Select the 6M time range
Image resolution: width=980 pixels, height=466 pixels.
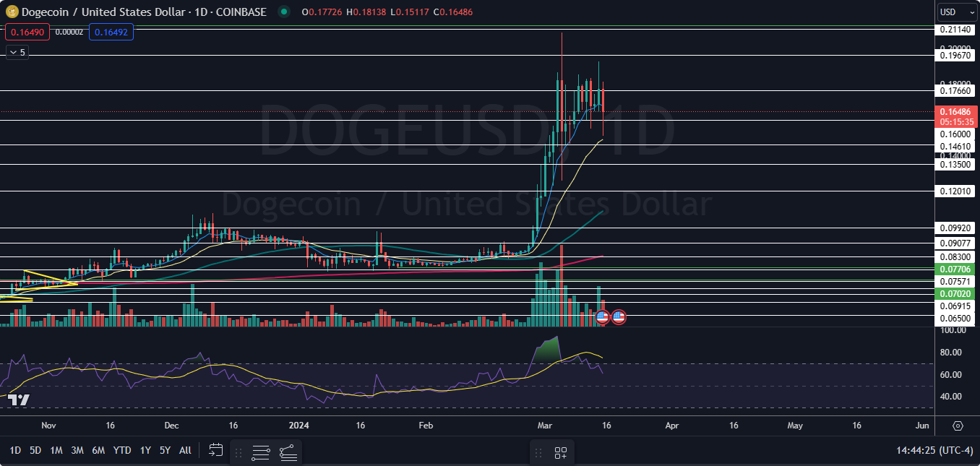98,450
